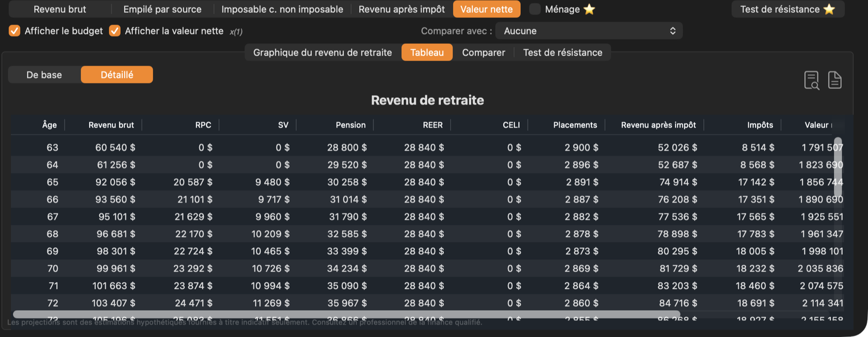Click the RPC column header
The width and height of the screenshot is (868, 337).
tap(203, 125)
